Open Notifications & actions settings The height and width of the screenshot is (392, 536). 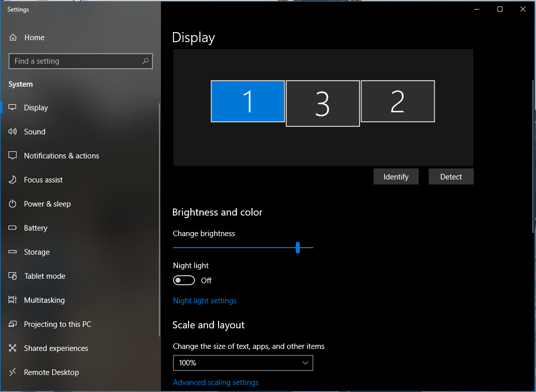(12, 155)
